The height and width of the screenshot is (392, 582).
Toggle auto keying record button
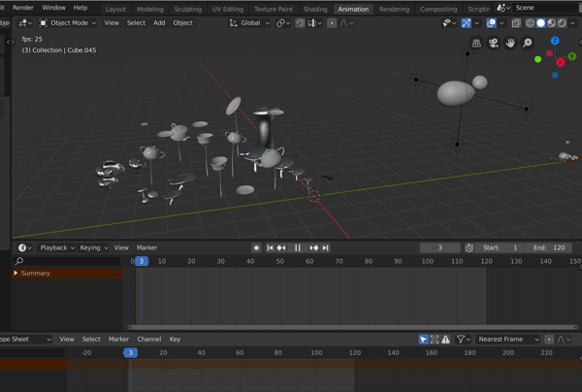coord(256,247)
